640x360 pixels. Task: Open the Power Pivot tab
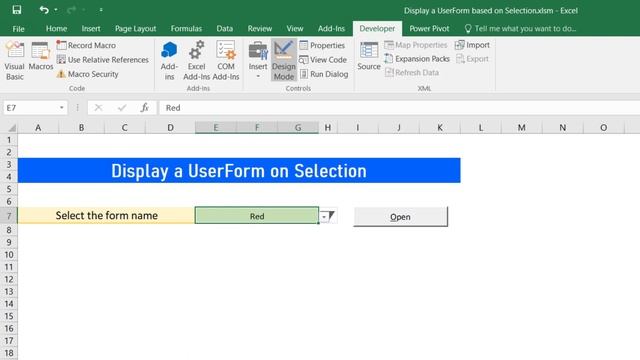(429, 29)
